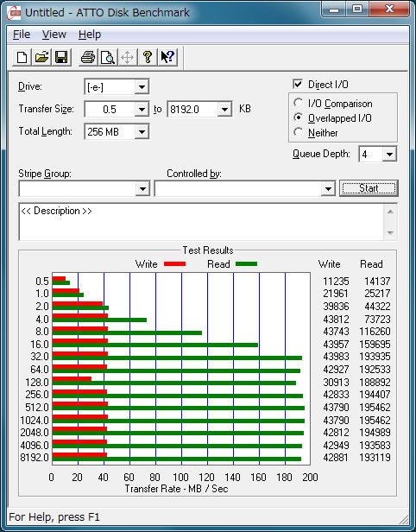Open the View menu
416x532 pixels.
pos(54,35)
